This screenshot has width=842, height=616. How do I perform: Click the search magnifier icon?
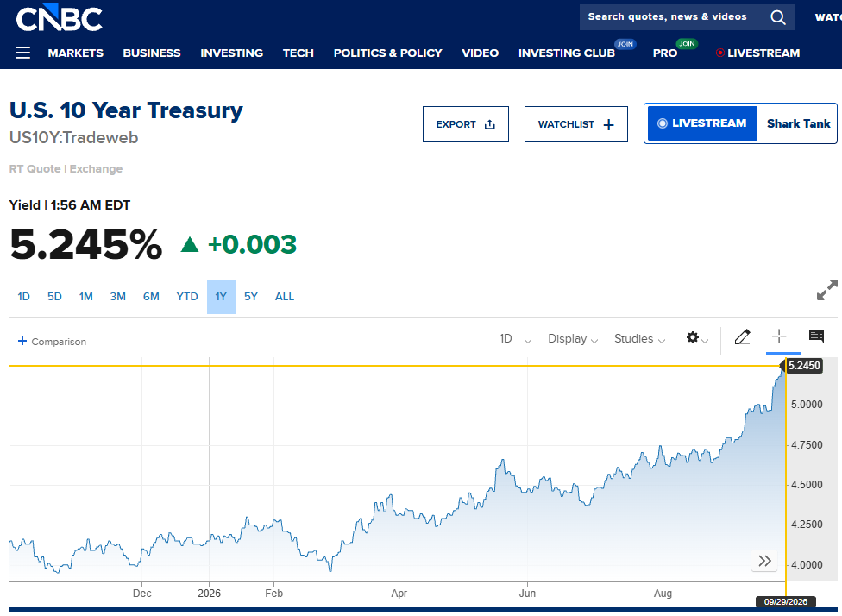click(777, 17)
